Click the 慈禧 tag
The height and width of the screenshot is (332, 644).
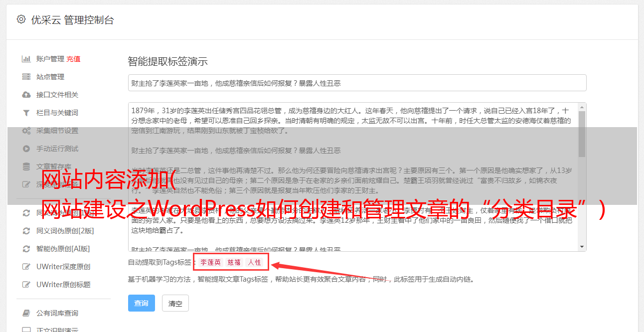point(234,262)
